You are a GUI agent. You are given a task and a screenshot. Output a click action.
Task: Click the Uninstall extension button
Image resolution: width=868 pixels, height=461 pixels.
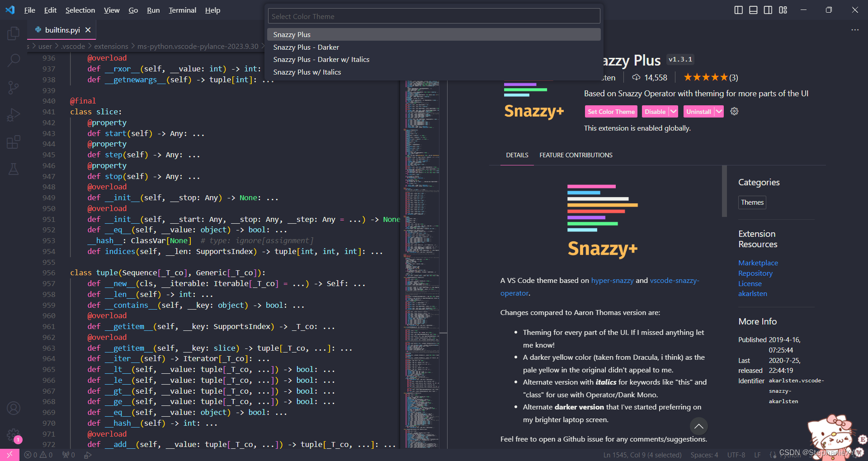pos(698,112)
